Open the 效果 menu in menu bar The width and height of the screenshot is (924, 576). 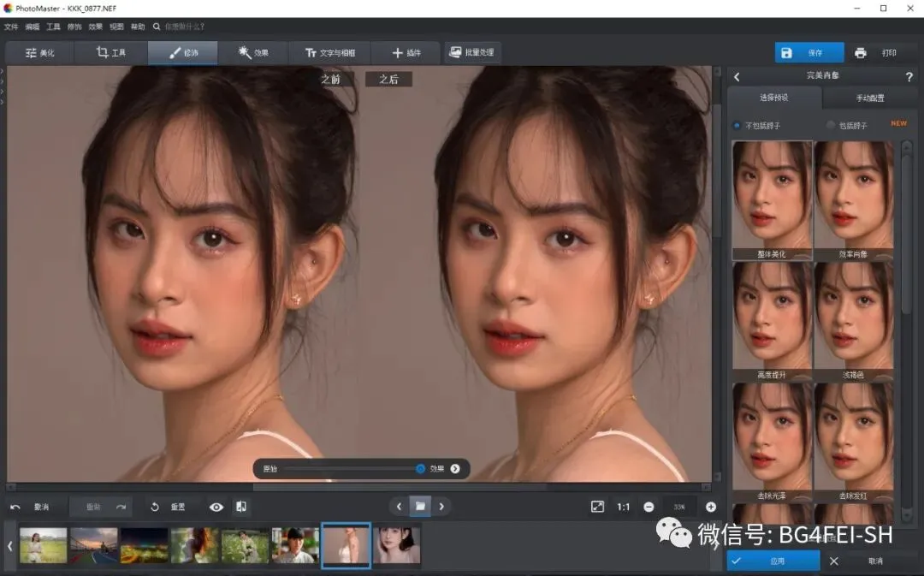tap(96, 27)
